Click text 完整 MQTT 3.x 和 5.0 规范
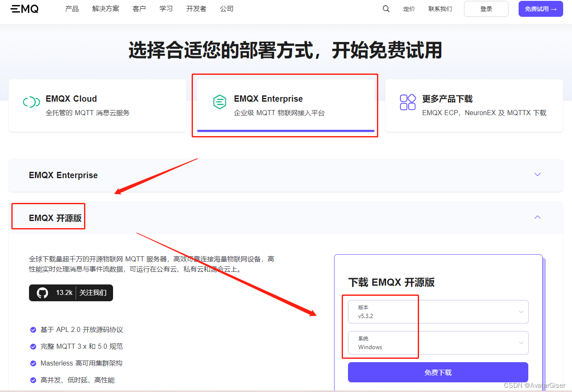Viewport: 572px width, 392px height. (x=82, y=347)
